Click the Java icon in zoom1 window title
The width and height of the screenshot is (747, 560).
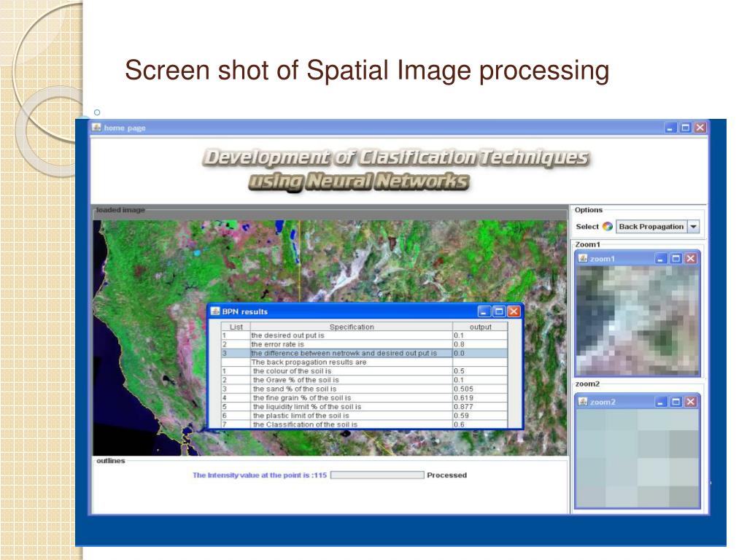[583, 258]
